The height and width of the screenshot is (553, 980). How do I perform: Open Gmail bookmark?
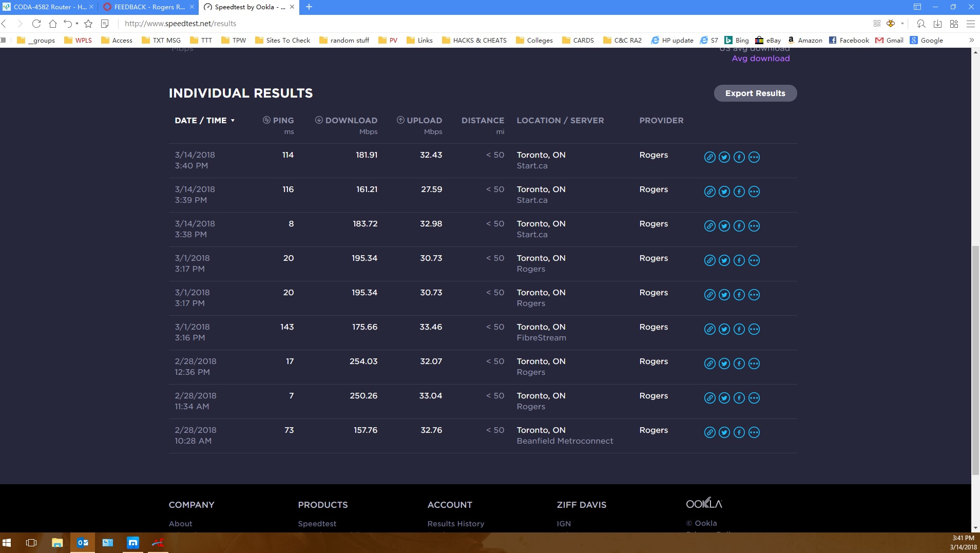pos(889,40)
